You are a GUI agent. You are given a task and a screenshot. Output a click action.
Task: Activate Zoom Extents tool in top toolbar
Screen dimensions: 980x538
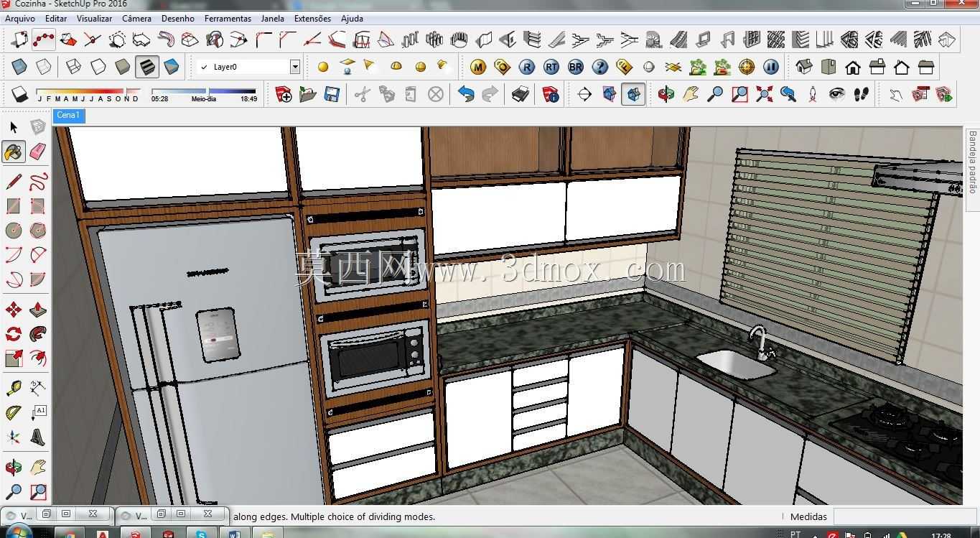(764, 94)
